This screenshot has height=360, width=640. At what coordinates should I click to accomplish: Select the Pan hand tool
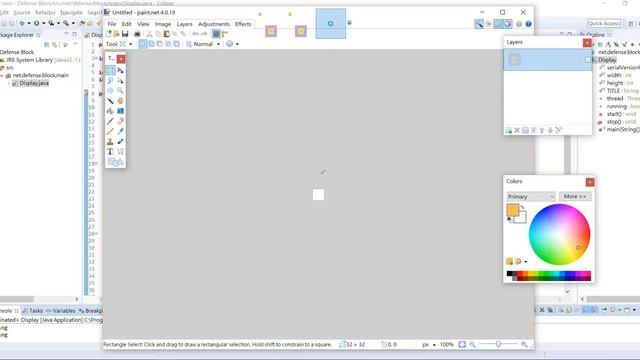[120, 101]
